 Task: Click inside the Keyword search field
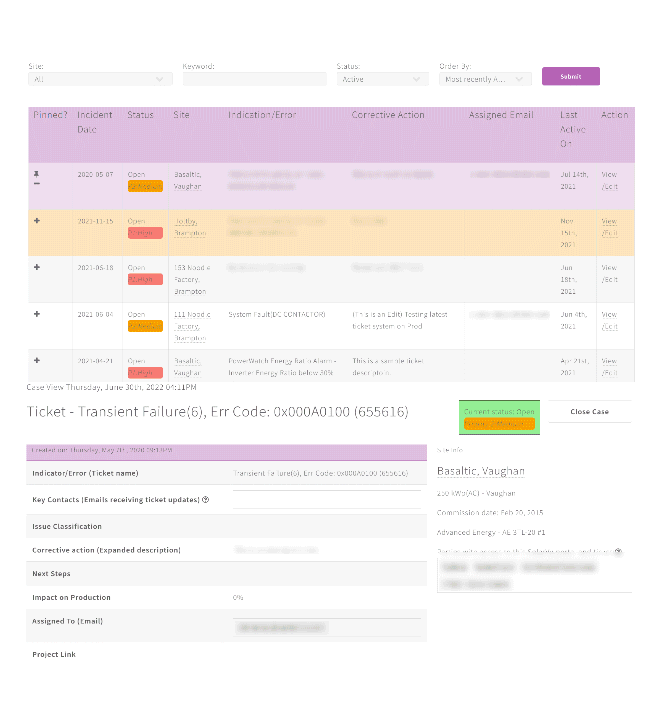tap(254, 79)
